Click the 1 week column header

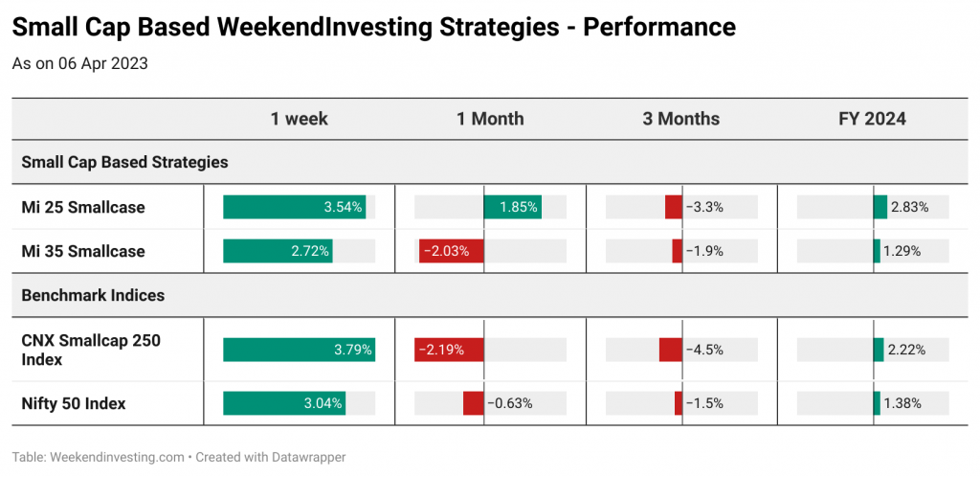(299, 119)
